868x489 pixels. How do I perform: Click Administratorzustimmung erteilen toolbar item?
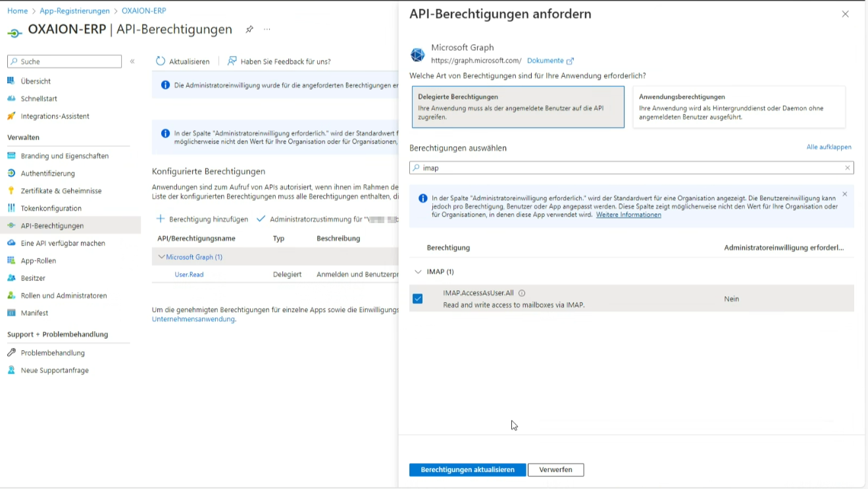[x=327, y=219]
